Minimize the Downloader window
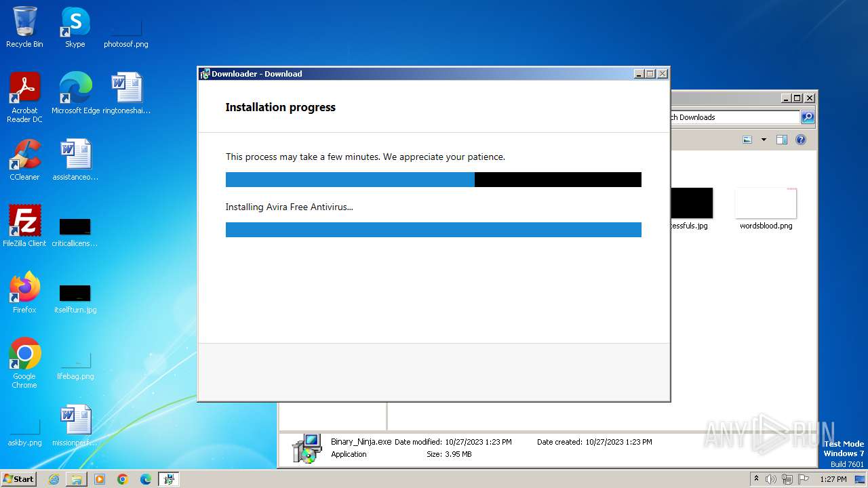Screen dimensions: 868x488 point(639,74)
